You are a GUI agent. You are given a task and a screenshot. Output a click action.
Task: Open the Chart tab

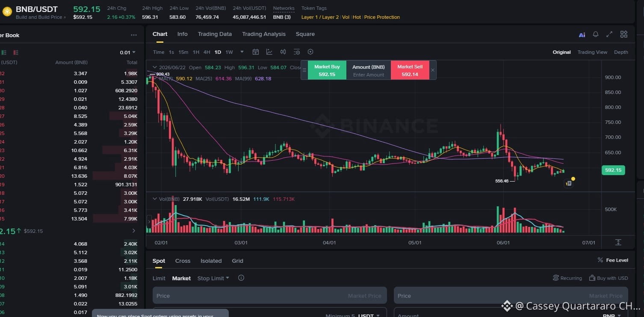tap(160, 34)
